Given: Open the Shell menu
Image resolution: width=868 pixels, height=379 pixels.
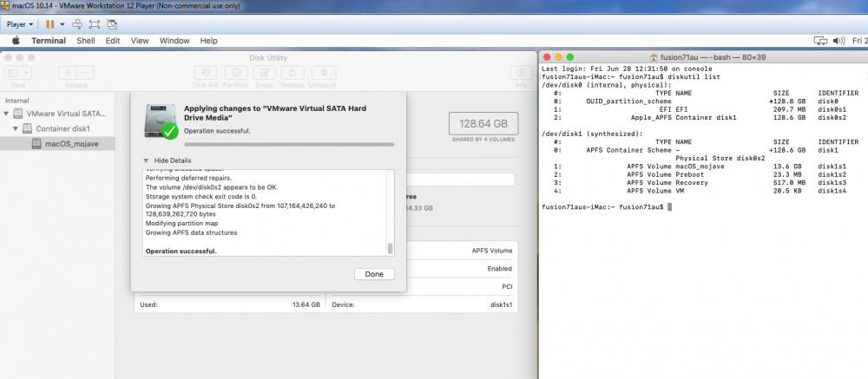Looking at the screenshot, I should coord(86,41).
